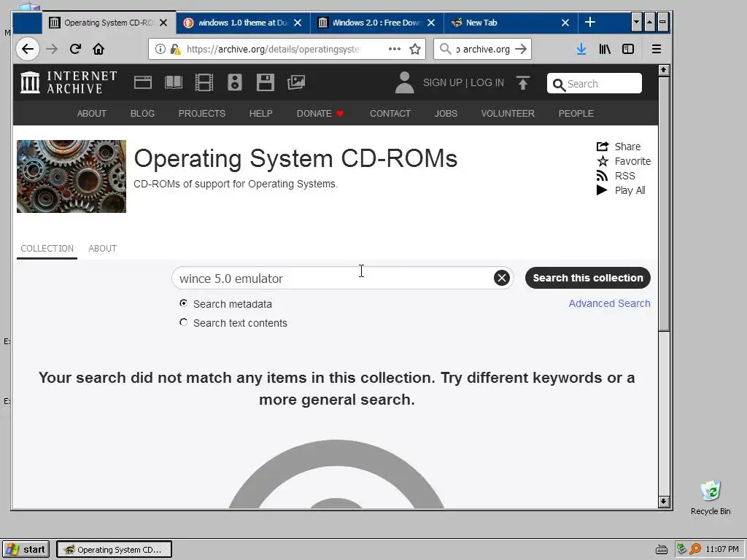Go back using the browser back arrow
The width and height of the screenshot is (747, 560).
point(28,49)
